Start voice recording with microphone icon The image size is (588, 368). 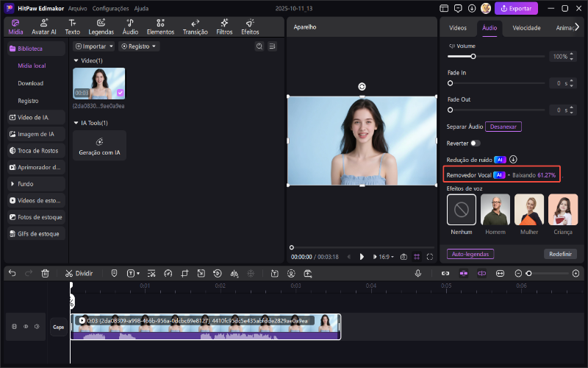point(418,273)
